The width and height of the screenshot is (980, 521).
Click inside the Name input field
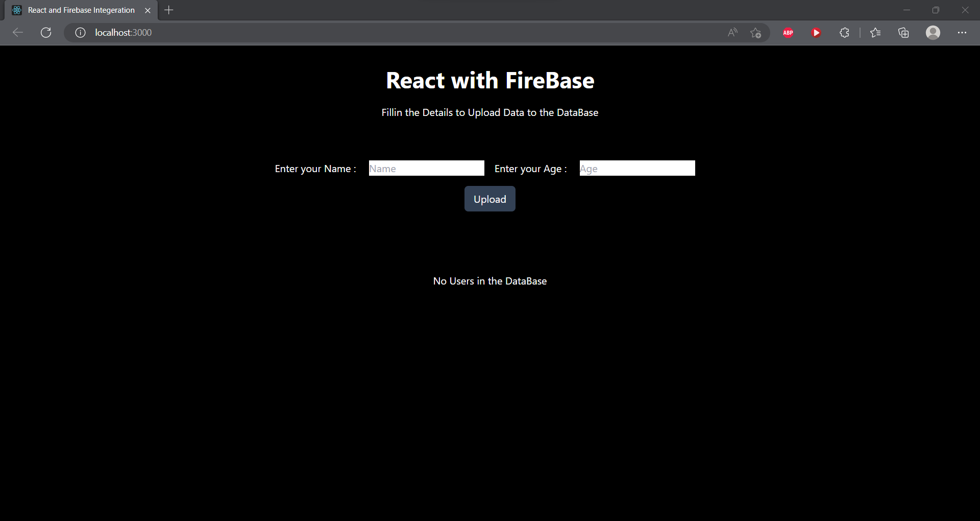[426, 168]
